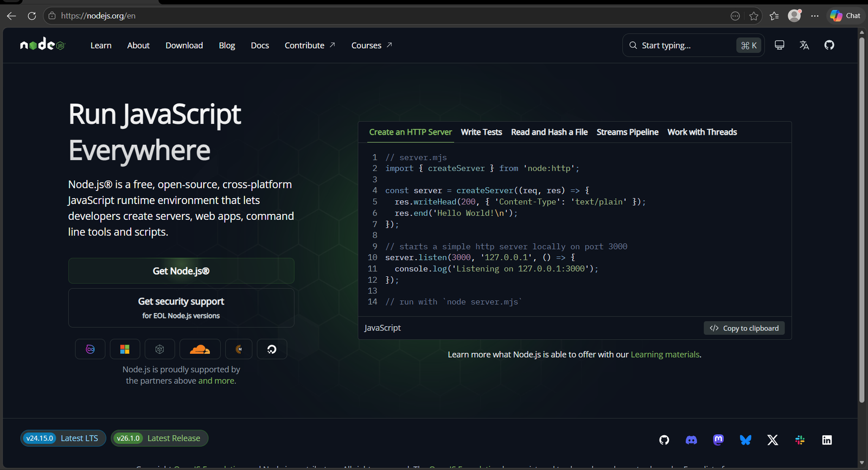Open the footer Discord icon
The width and height of the screenshot is (868, 470).
[x=691, y=440]
